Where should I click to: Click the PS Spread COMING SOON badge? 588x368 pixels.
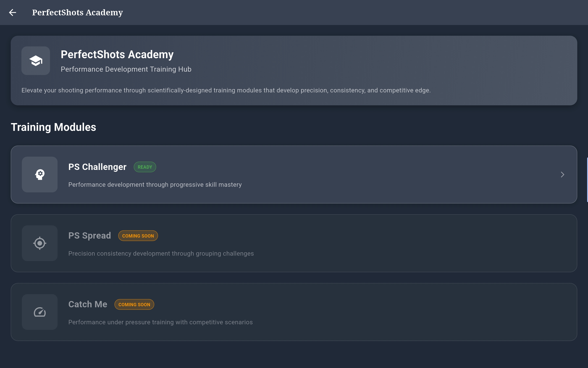click(138, 236)
